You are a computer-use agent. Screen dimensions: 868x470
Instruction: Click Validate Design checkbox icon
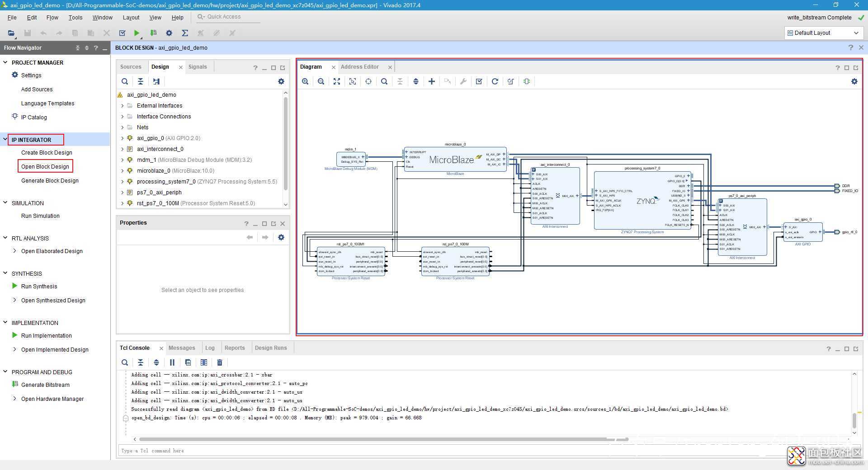pyautogui.click(x=479, y=81)
